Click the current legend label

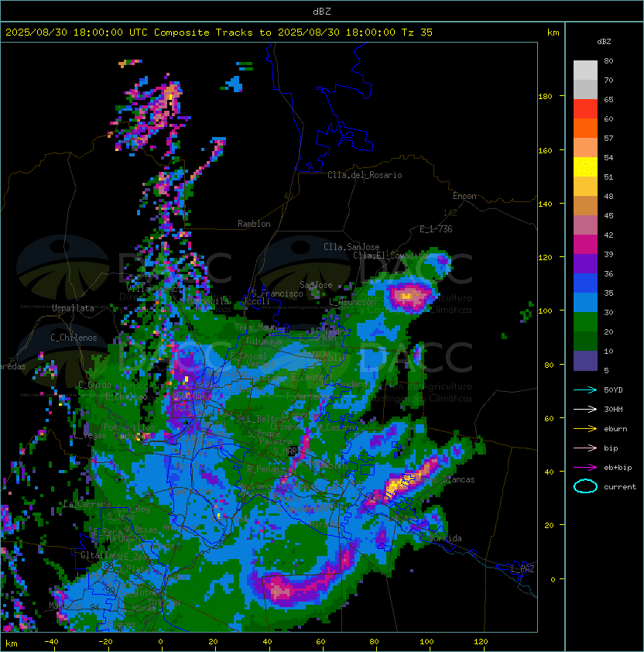(x=620, y=487)
